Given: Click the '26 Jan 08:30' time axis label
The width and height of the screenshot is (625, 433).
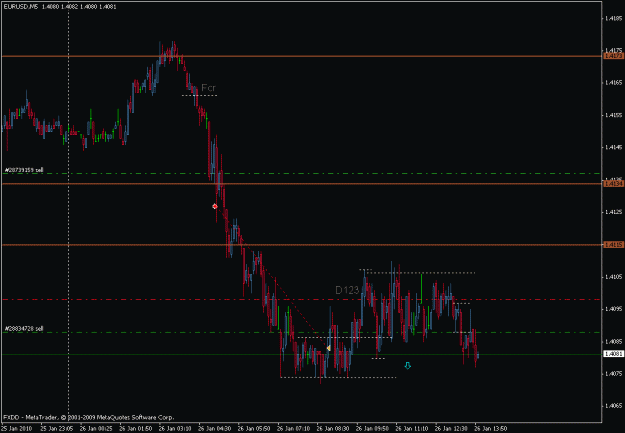Looking at the screenshot, I should click(333, 429).
